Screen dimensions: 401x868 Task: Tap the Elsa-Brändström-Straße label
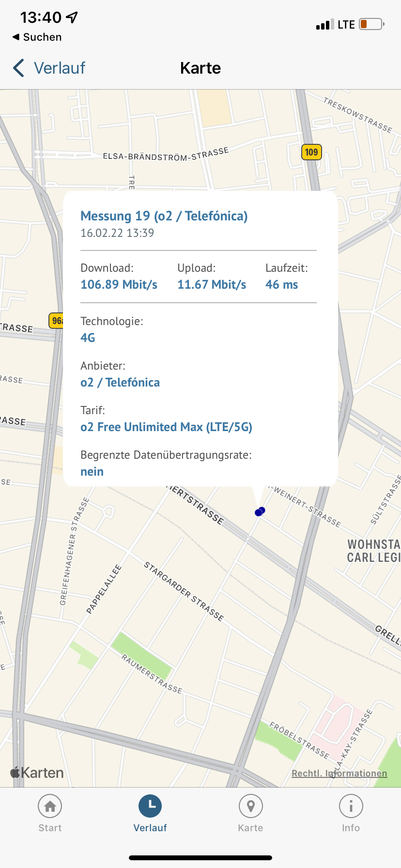click(166, 155)
